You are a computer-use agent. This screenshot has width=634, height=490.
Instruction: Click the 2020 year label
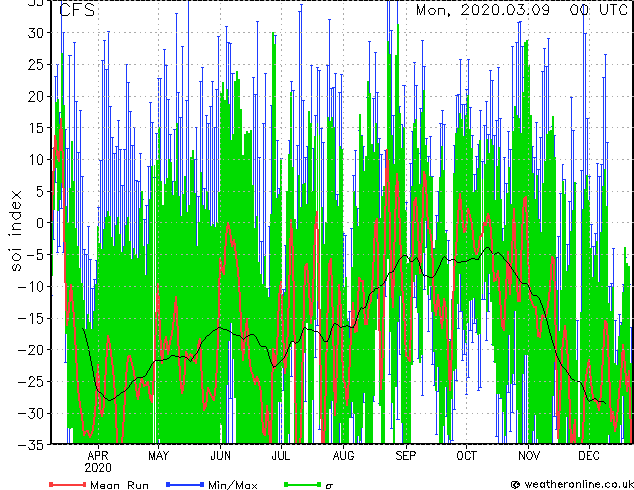[x=98, y=468]
